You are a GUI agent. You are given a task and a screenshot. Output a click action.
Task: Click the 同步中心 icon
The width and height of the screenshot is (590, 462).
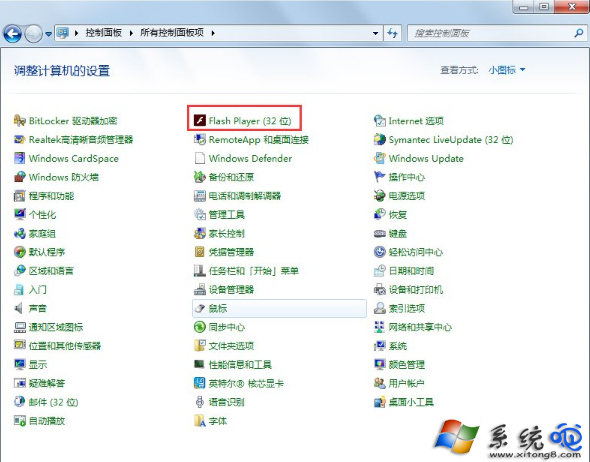point(199,327)
